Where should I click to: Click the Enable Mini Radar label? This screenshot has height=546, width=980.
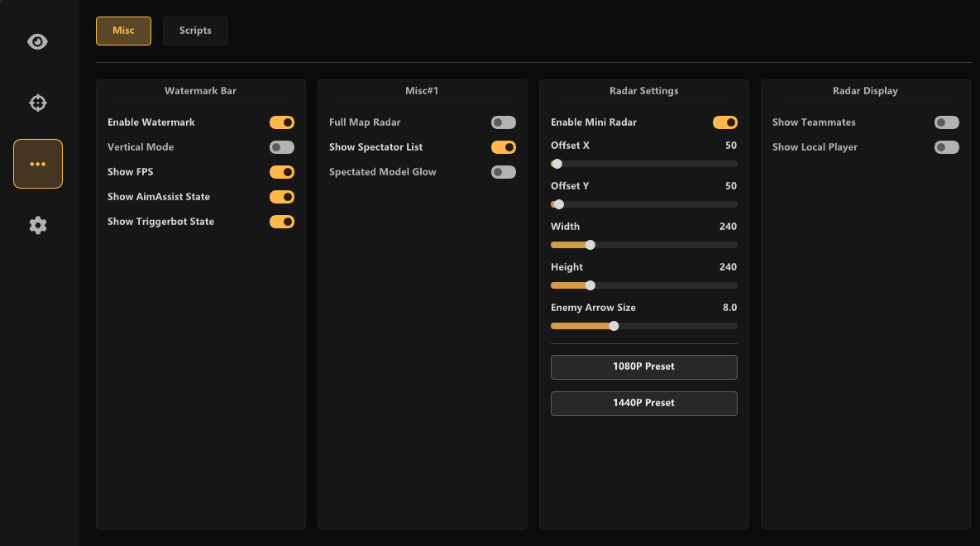pyautogui.click(x=593, y=122)
